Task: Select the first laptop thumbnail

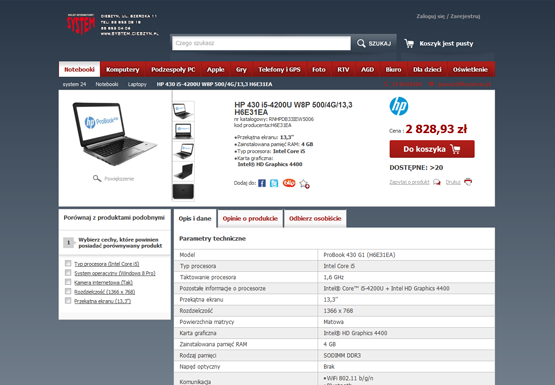Action: pos(183,111)
